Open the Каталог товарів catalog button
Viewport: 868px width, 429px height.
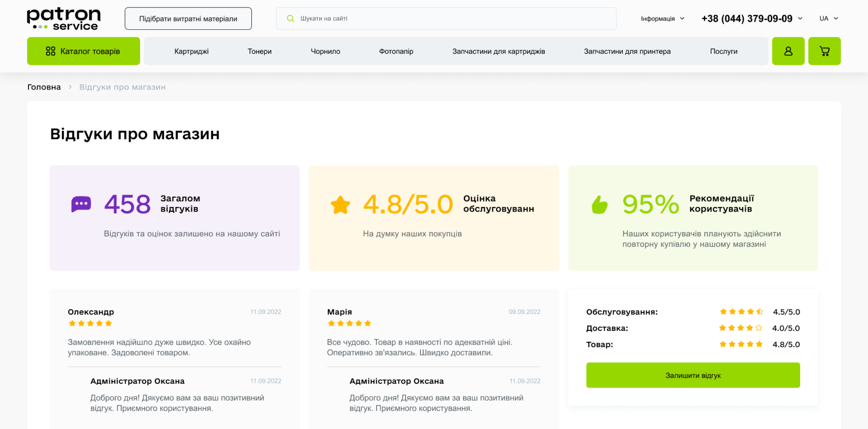coord(83,51)
